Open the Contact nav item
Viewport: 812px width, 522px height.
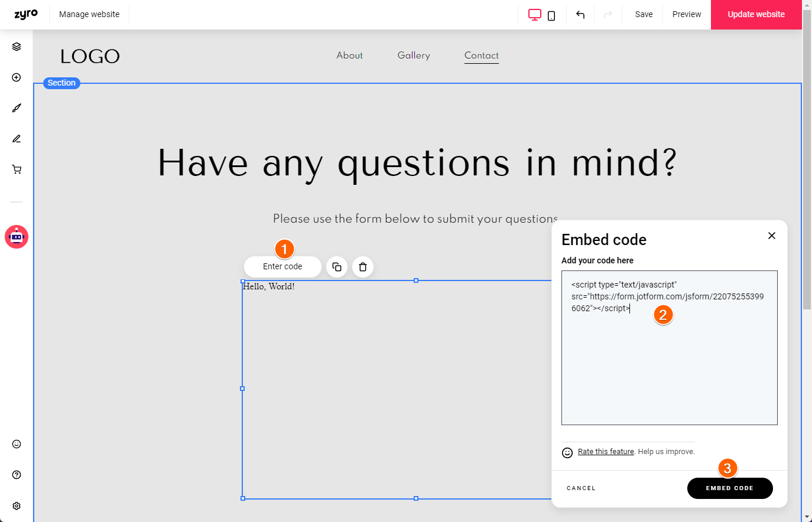pyautogui.click(x=482, y=56)
